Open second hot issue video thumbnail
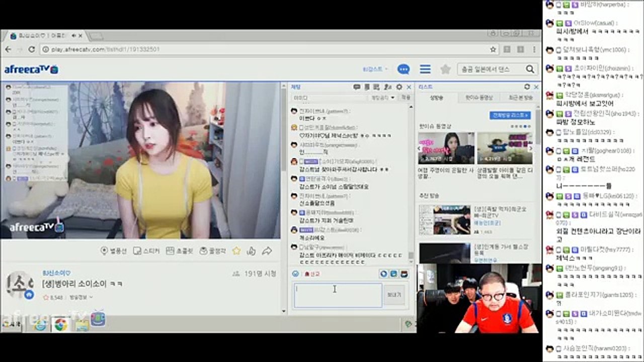This screenshot has width=644, height=362. pos(505,148)
